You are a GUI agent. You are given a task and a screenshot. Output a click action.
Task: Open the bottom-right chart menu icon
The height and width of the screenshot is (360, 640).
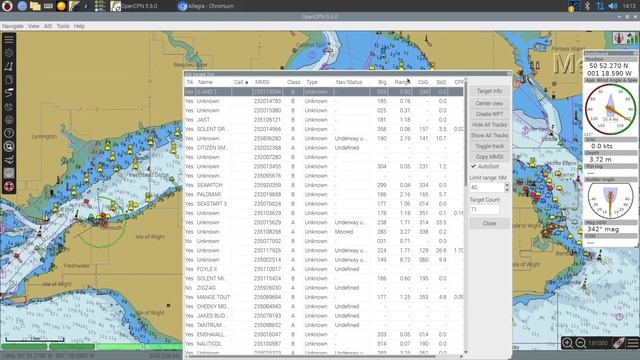(633, 343)
